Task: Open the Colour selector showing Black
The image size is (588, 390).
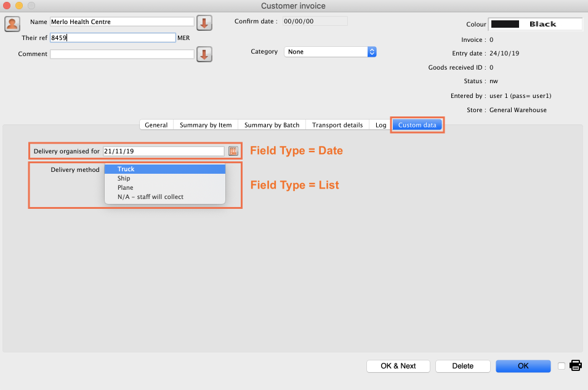Action: pyautogui.click(x=535, y=24)
